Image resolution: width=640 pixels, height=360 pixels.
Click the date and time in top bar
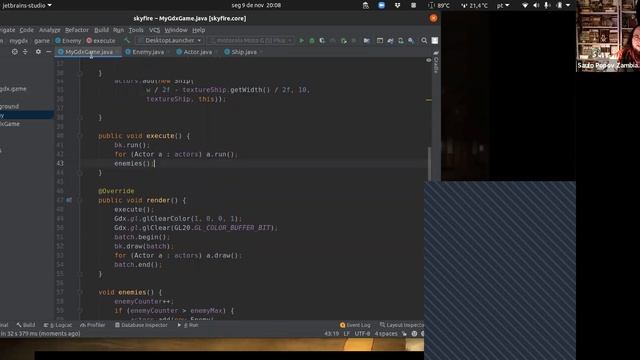point(256,5)
